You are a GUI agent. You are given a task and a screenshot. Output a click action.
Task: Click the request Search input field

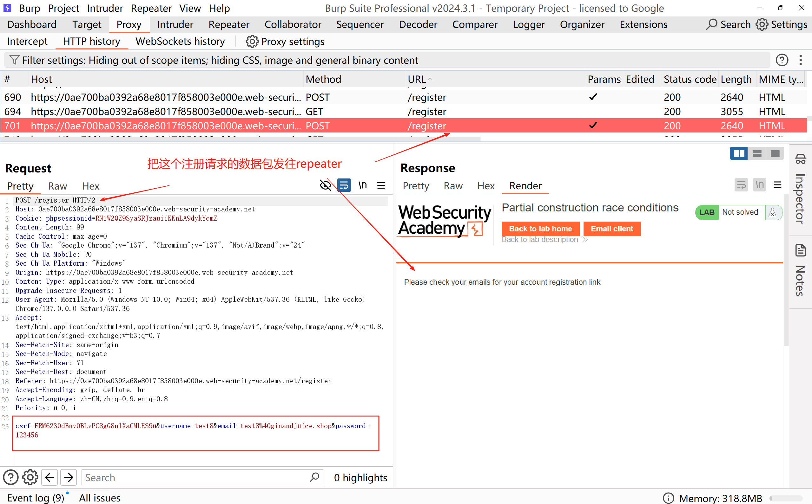(x=197, y=477)
